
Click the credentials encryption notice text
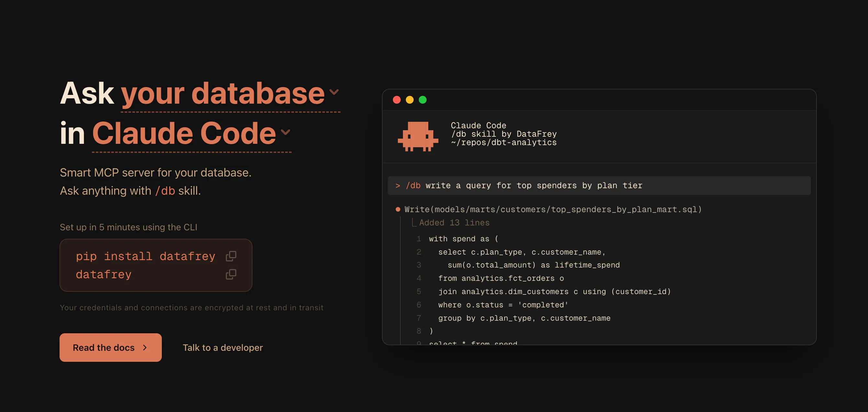point(191,307)
